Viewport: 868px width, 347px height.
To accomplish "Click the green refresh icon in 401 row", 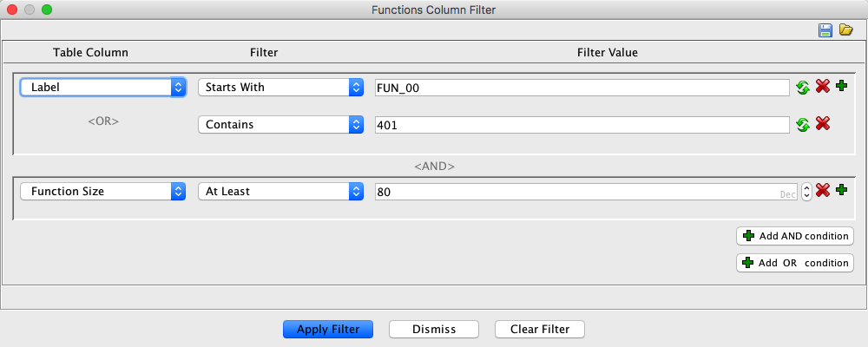I will click(x=804, y=124).
